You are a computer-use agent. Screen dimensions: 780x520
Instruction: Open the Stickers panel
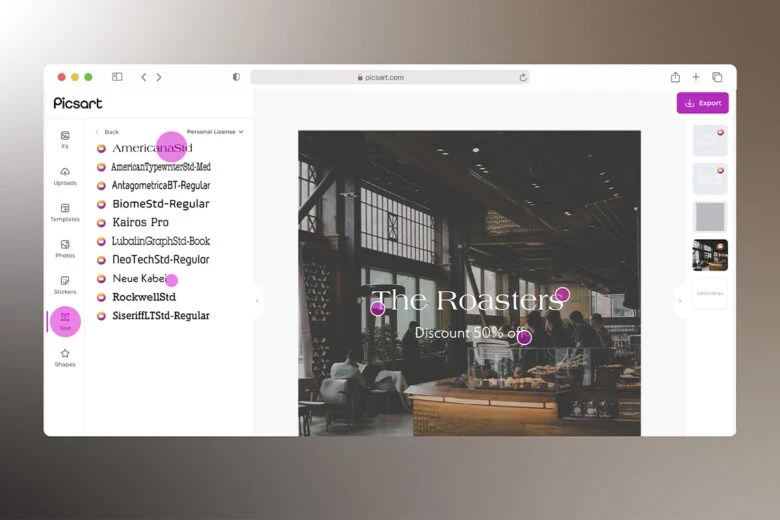[65, 285]
